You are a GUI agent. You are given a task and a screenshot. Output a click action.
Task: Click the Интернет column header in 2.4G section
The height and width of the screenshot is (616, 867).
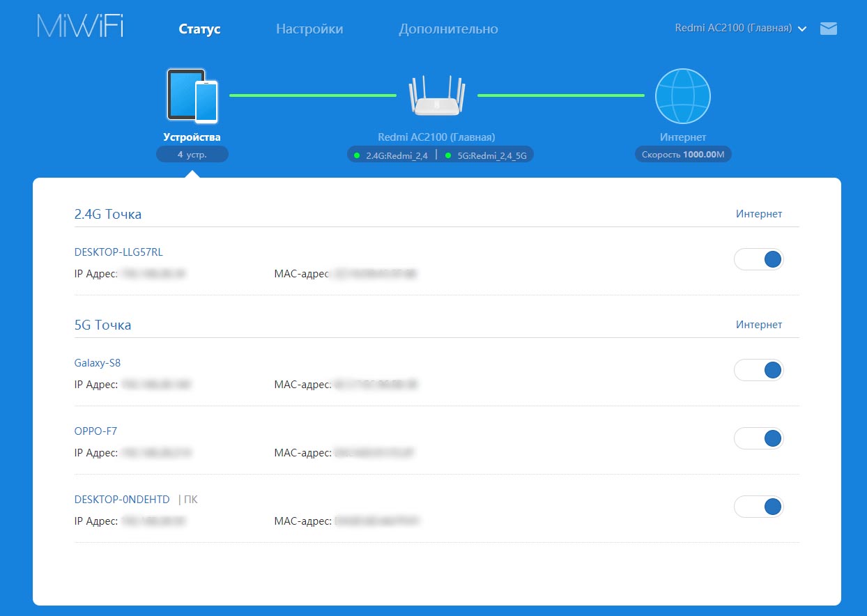click(x=759, y=214)
